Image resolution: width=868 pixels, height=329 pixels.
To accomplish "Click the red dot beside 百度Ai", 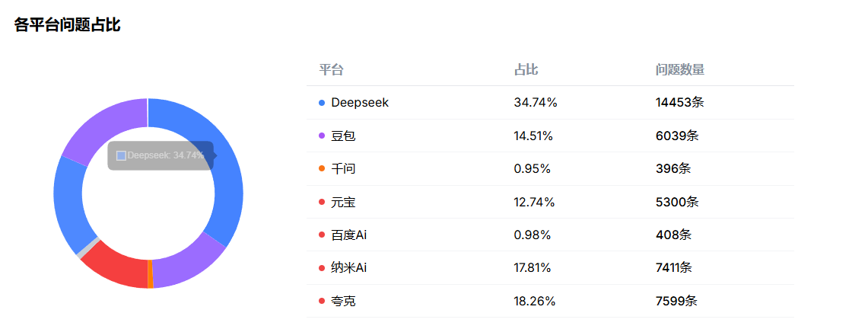I will (x=322, y=235).
